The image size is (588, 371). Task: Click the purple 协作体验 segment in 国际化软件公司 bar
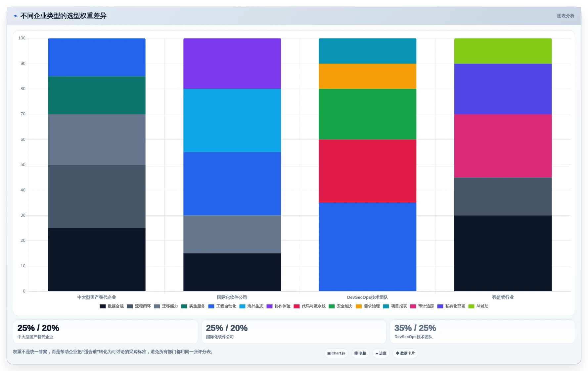click(x=232, y=64)
